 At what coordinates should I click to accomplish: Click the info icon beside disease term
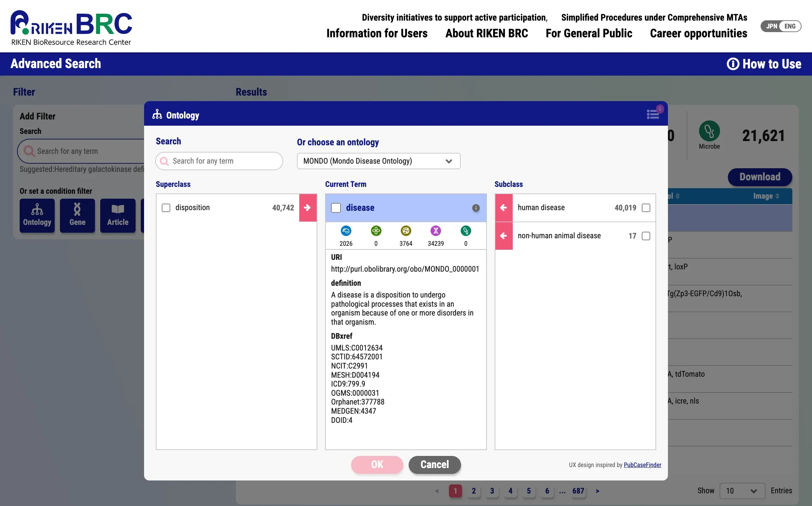(476, 208)
